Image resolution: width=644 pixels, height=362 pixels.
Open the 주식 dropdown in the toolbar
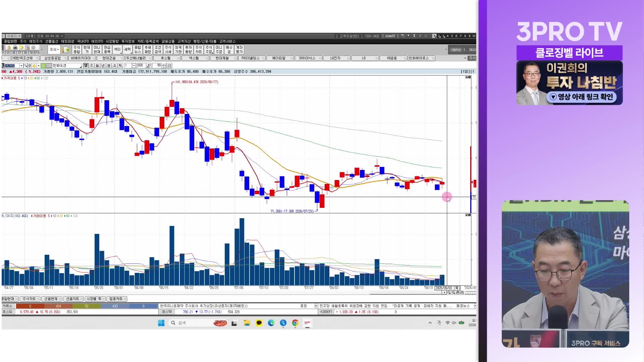coord(54,50)
